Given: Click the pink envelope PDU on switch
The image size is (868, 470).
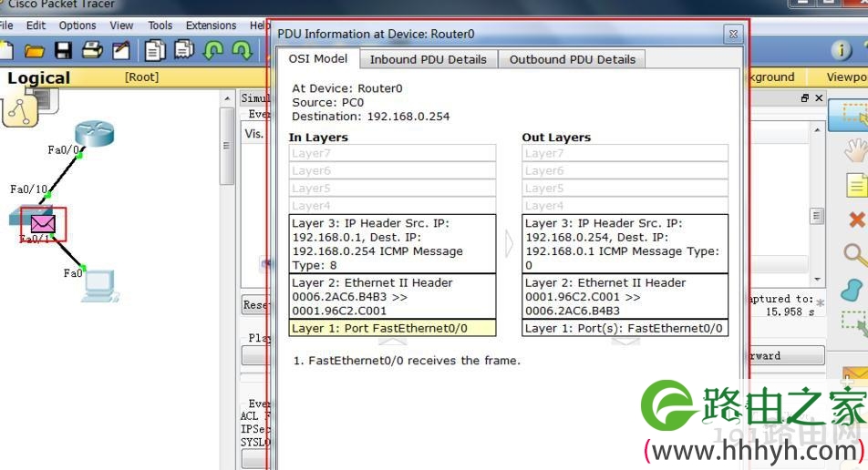Looking at the screenshot, I should coord(43,224).
